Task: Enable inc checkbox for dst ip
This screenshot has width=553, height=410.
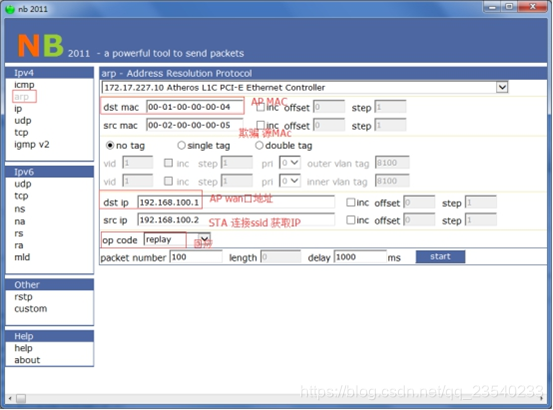Action: (x=351, y=202)
